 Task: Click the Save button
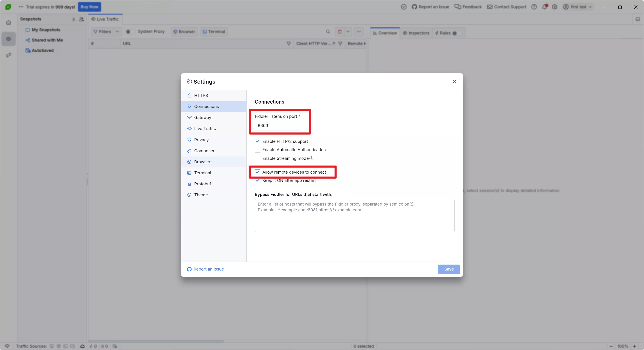pyautogui.click(x=449, y=269)
